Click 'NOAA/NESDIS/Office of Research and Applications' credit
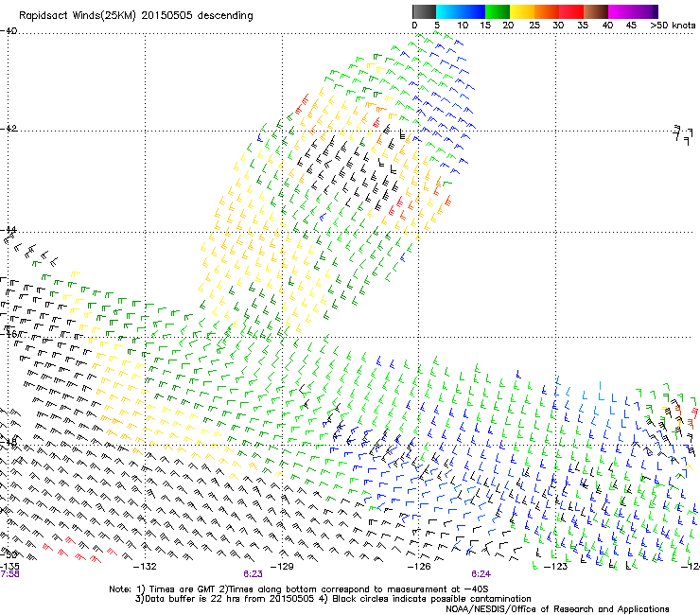The height and width of the screenshot is (615, 700). click(557, 608)
